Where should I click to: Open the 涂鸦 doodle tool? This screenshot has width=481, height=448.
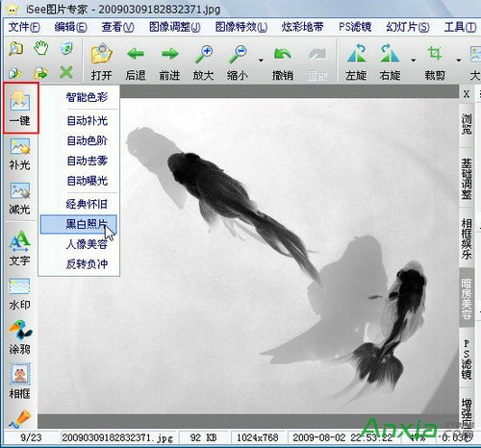click(x=20, y=337)
